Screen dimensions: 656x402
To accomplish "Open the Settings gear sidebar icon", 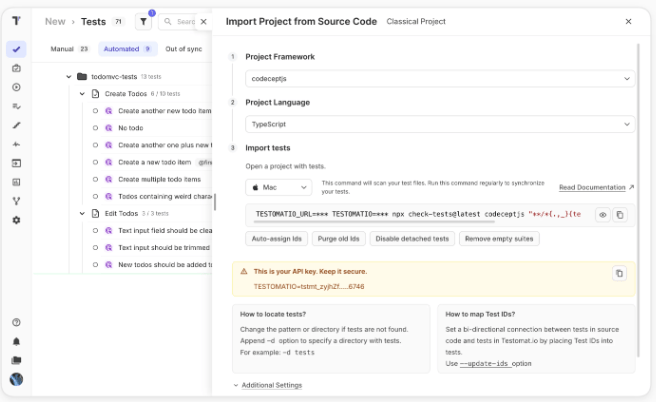I will point(16,220).
